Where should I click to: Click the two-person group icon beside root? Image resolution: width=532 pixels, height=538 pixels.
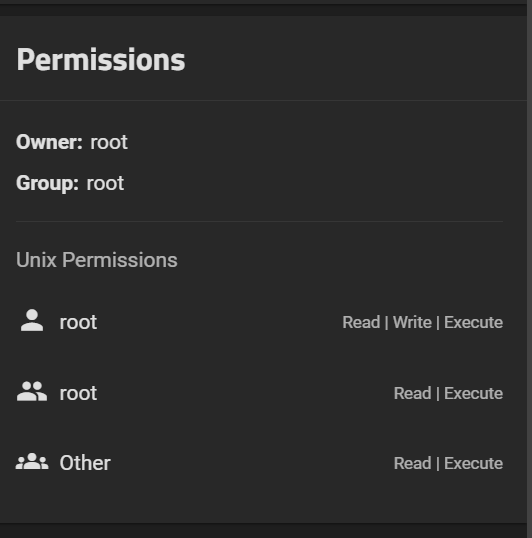click(x=32, y=391)
